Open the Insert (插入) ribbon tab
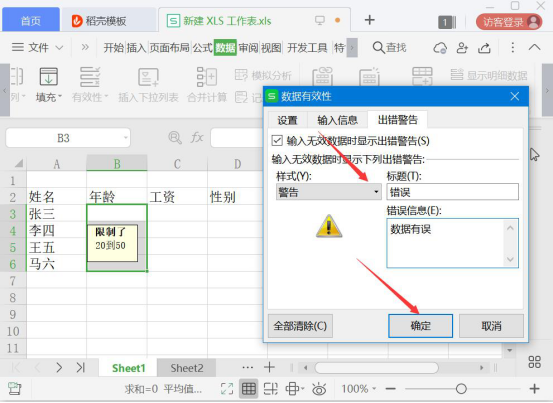The width and height of the screenshot is (553, 403). 136,48
